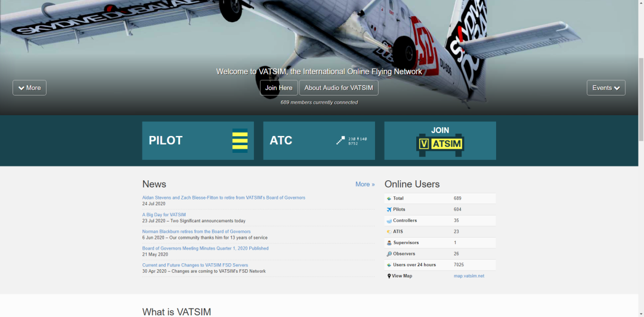The height and width of the screenshot is (317, 644).
Task: Click the Observers count 26
Action: pos(456,254)
